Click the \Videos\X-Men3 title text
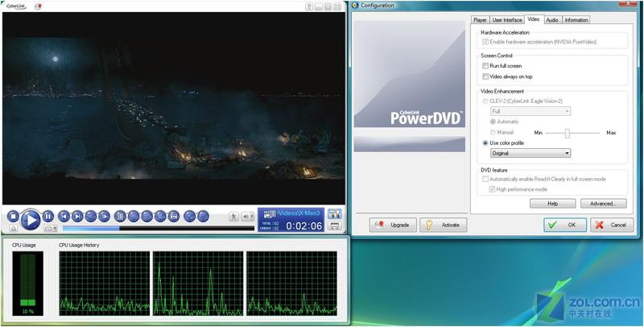This screenshot has height=327, width=644. point(299,213)
